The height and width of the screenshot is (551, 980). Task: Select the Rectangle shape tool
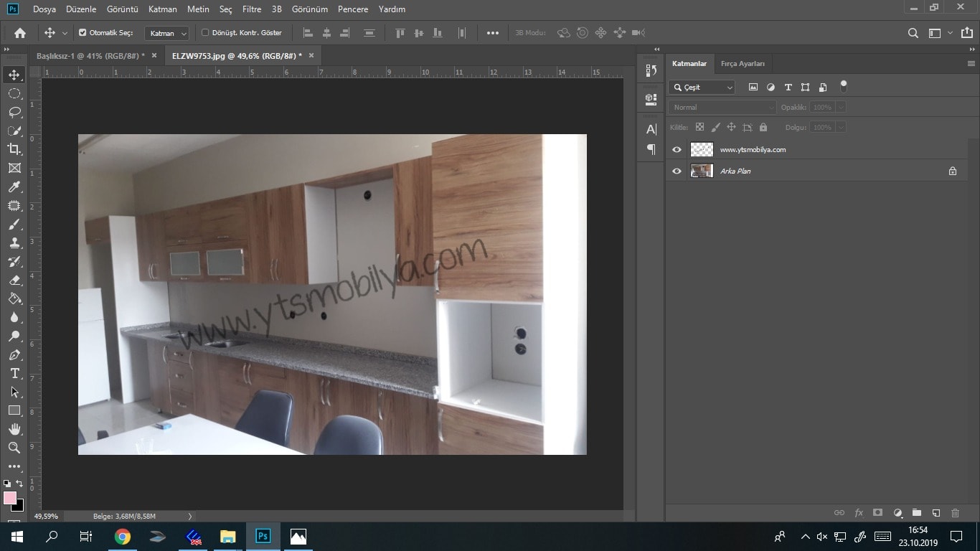coord(14,411)
